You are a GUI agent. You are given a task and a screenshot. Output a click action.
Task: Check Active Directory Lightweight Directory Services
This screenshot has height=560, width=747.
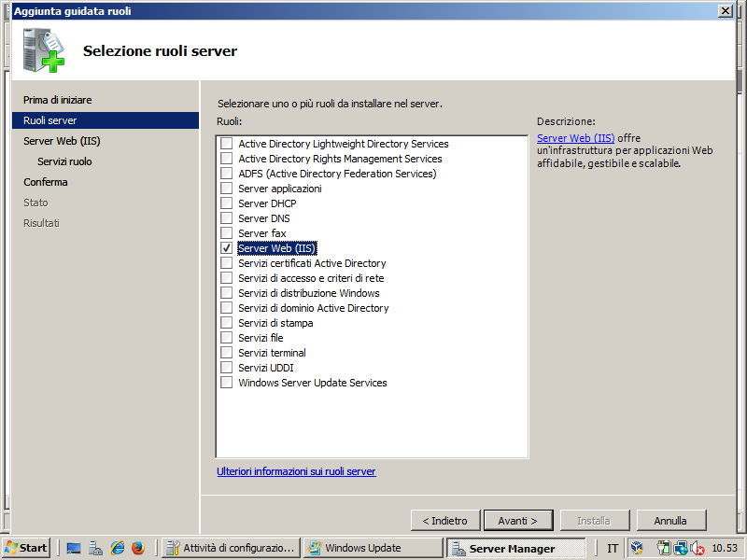click(x=227, y=144)
